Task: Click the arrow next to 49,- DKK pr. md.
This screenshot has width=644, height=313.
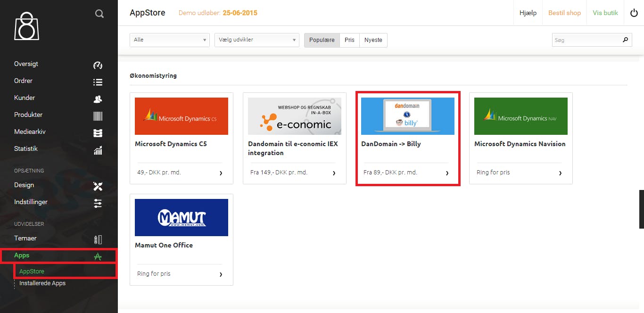Action: point(221,173)
